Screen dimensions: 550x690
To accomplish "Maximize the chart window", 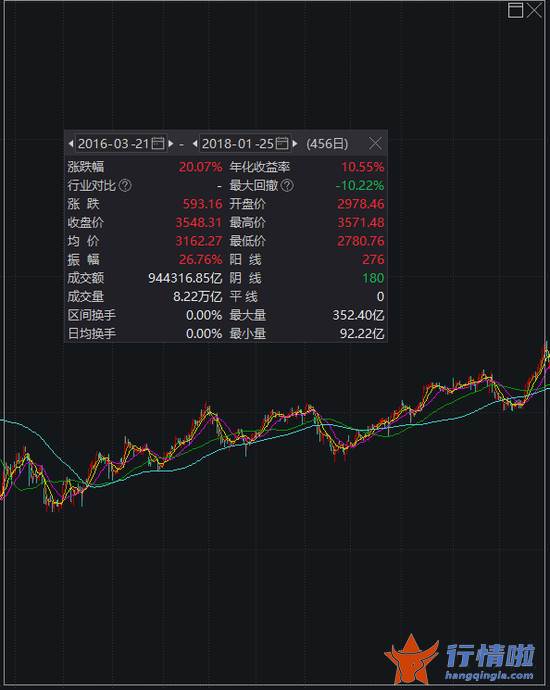I will (x=515, y=10).
